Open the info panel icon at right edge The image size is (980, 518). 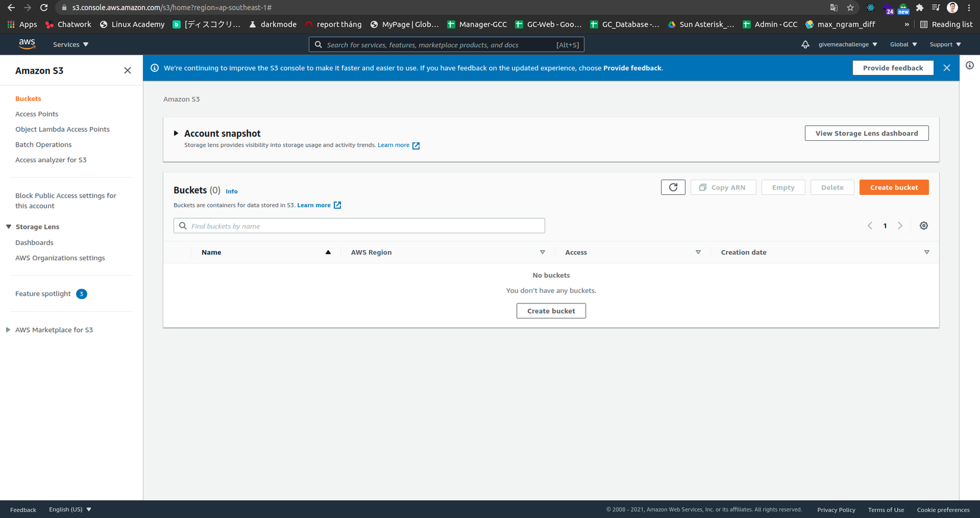(969, 65)
